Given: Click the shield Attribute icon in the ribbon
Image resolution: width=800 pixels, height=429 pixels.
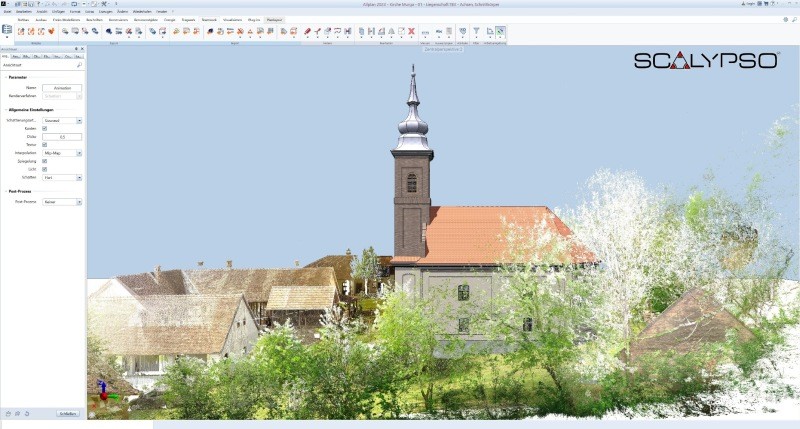Looking at the screenshot, I should [x=463, y=32].
